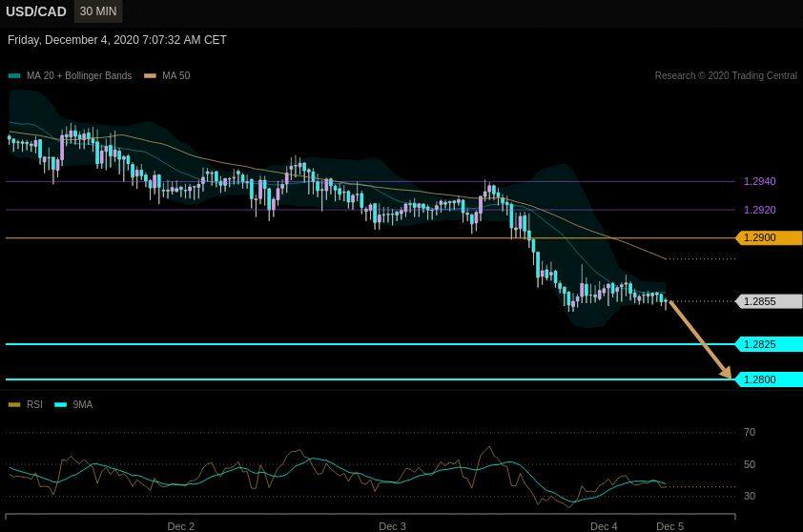Click the 9MA cyan legend swatch
The width and height of the screenshot is (803, 532).
[x=60, y=405]
